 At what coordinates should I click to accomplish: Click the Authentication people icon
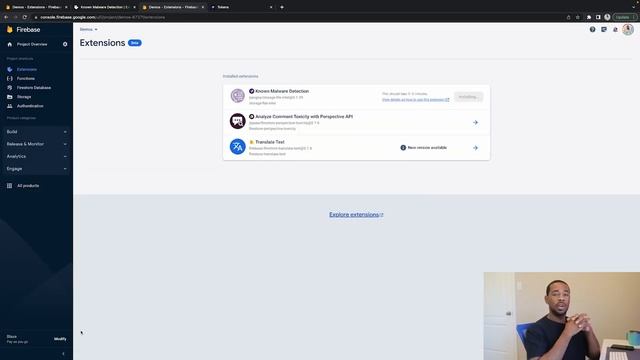(10, 106)
